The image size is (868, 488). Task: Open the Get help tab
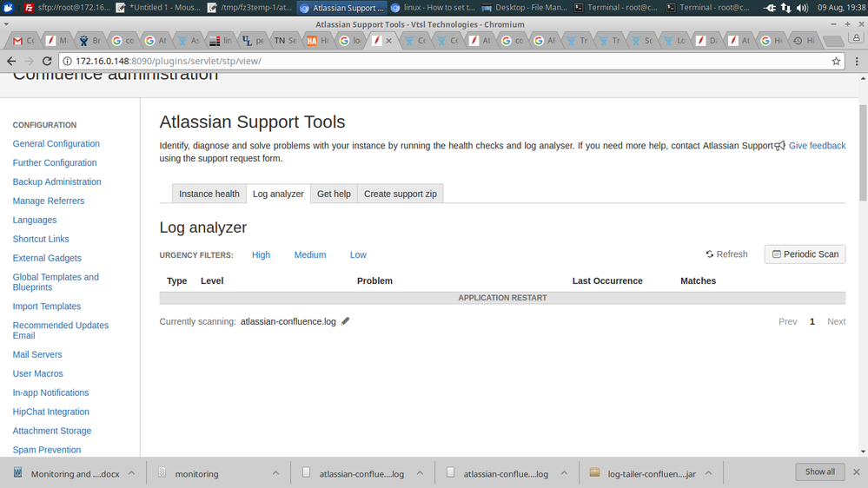tap(334, 194)
